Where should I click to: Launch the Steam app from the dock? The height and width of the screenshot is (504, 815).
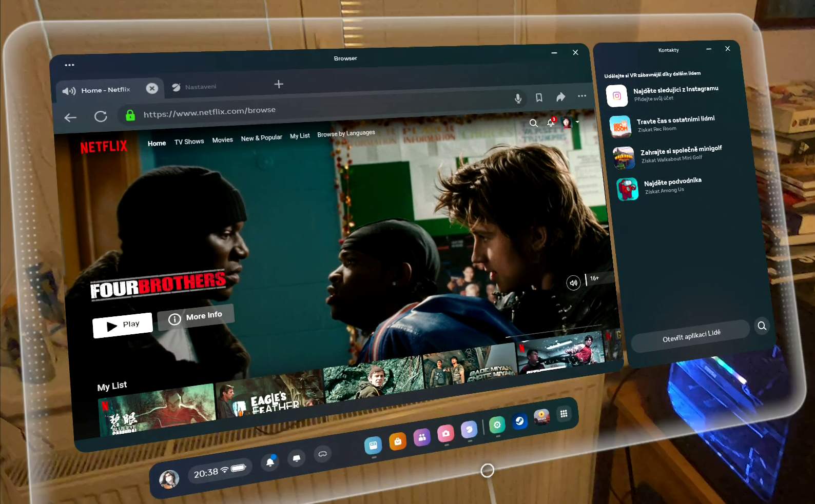[519, 421]
